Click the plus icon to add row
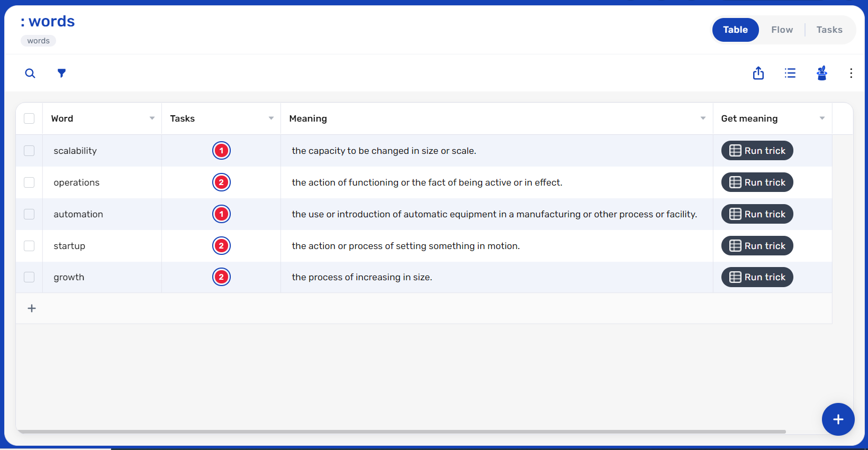Screen dimensions: 868x450 pos(32,308)
